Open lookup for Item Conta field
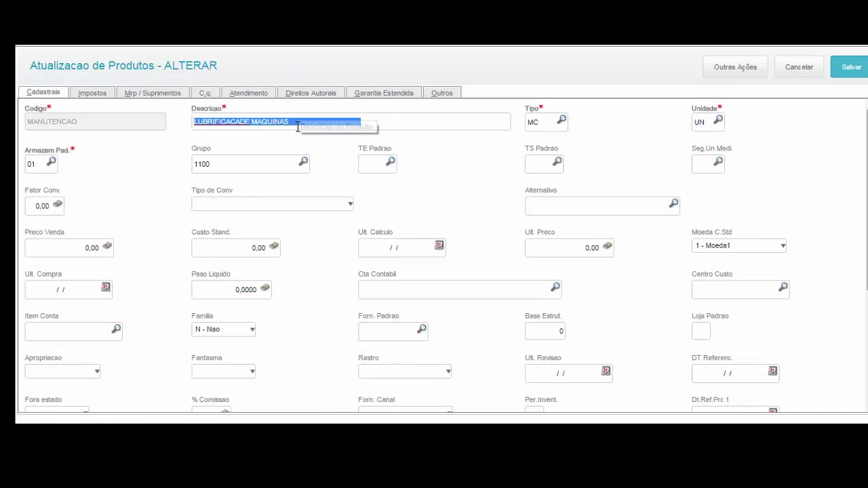This screenshot has width=868, height=488. (116, 329)
